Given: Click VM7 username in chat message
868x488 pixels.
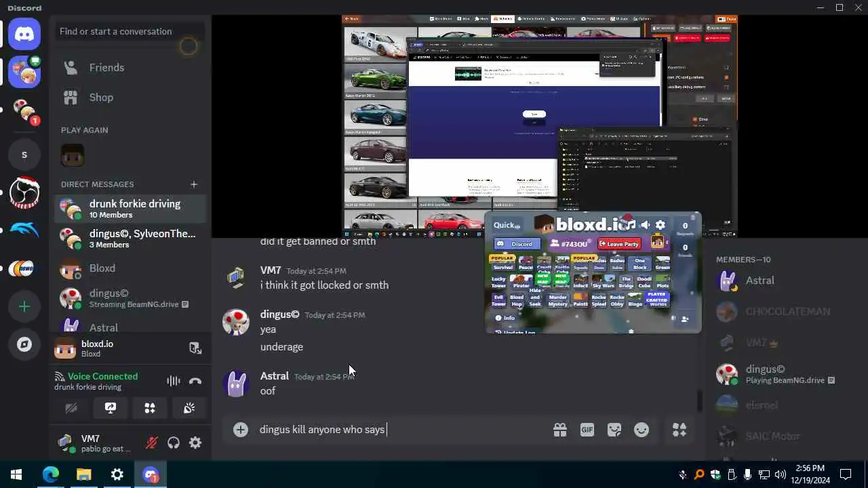Looking at the screenshot, I should pyautogui.click(x=271, y=270).
